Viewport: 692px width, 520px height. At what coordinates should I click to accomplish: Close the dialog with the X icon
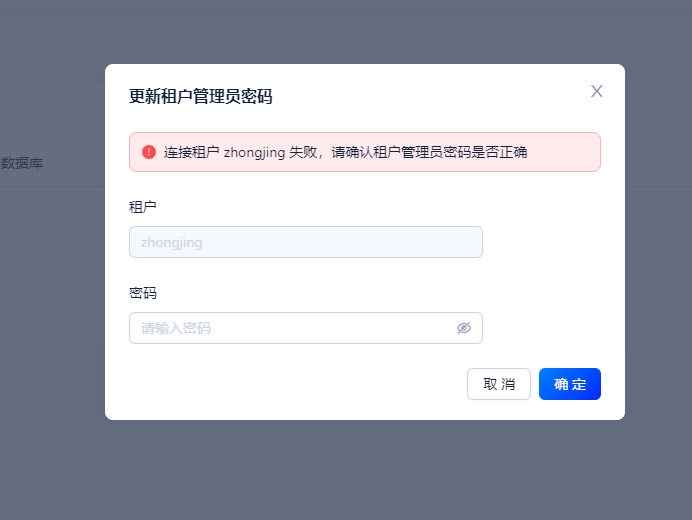coord(597,91)
